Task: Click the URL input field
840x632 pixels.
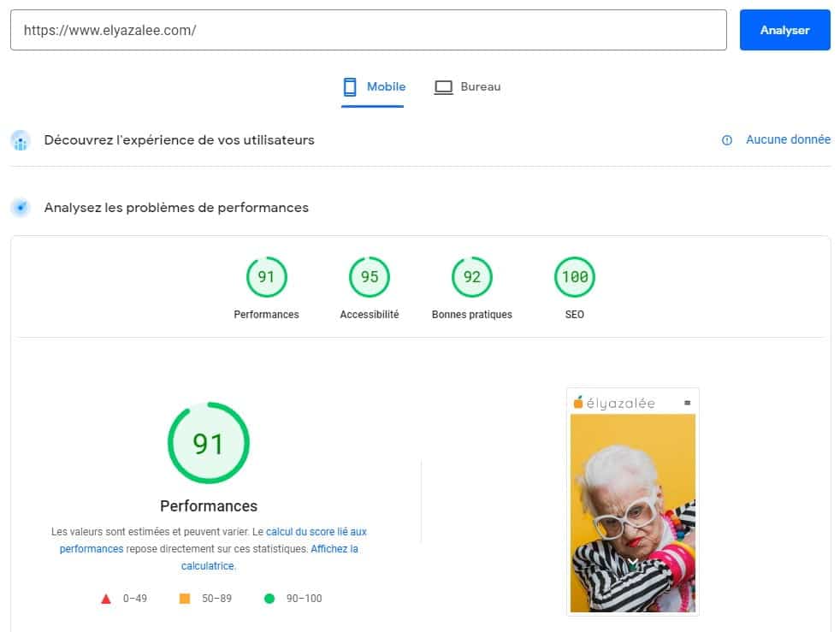Action: tap(369, 30)
